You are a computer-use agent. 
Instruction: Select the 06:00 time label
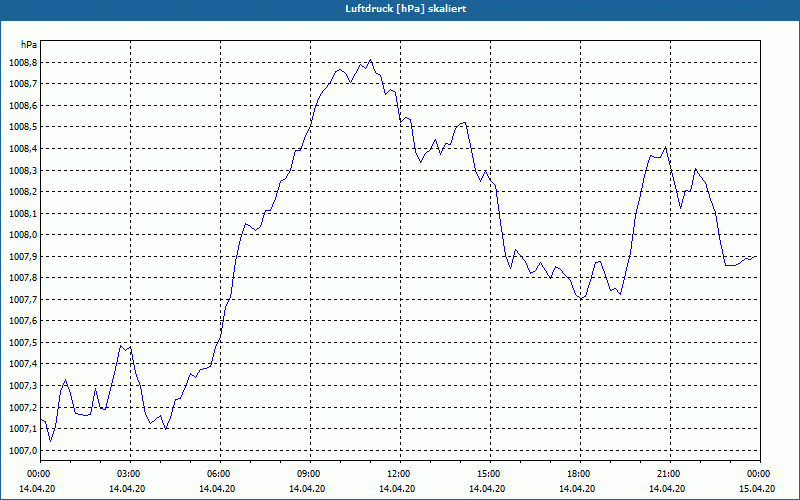click(x=218, y=474)
